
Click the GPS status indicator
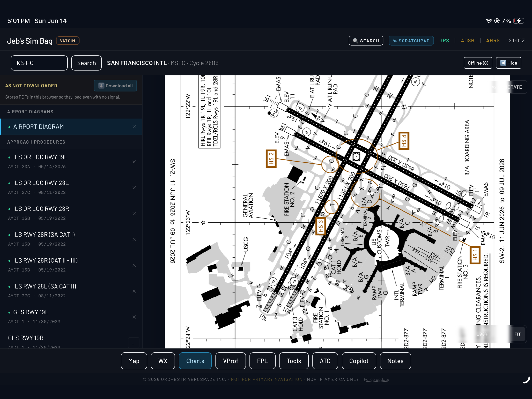pyautogui.click(x=444, y=41)
